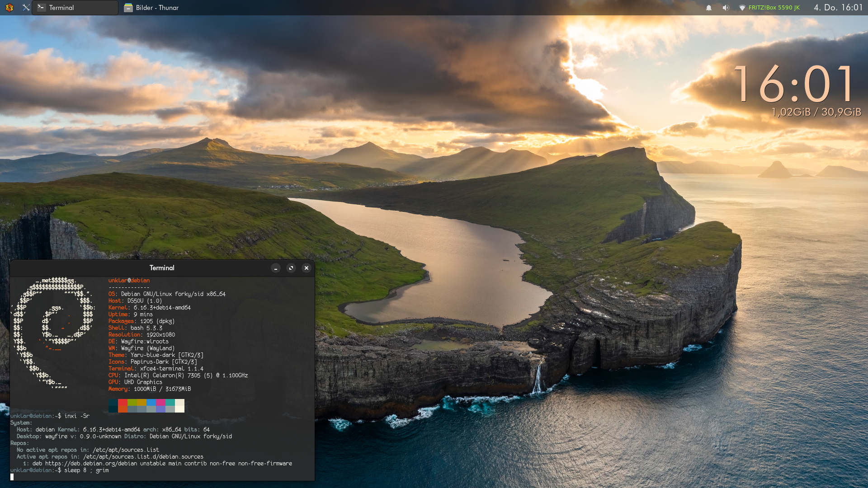Viewport: 868px width, 488px height.
Task: Click the panel date and clock
Action: (x=838, y=8)
